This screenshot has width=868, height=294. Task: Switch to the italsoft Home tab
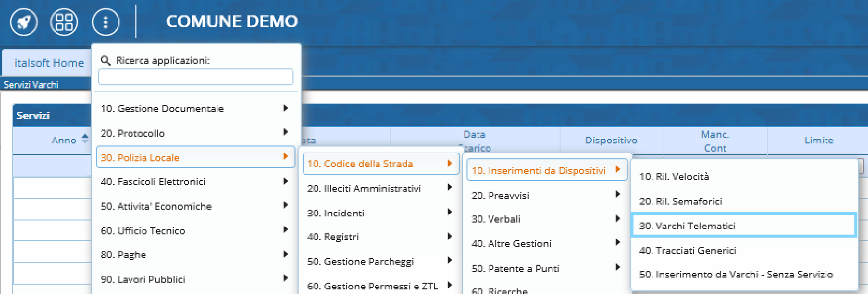click(49, 63)
